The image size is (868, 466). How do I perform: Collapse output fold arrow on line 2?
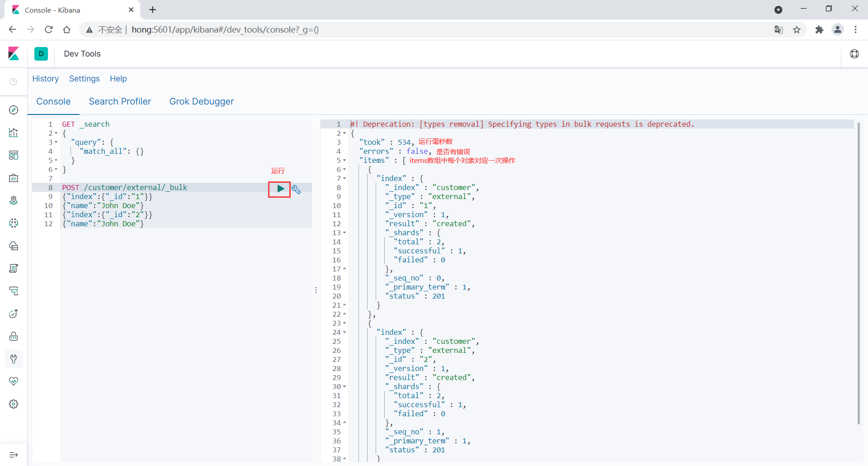click(x=344, y=133)
